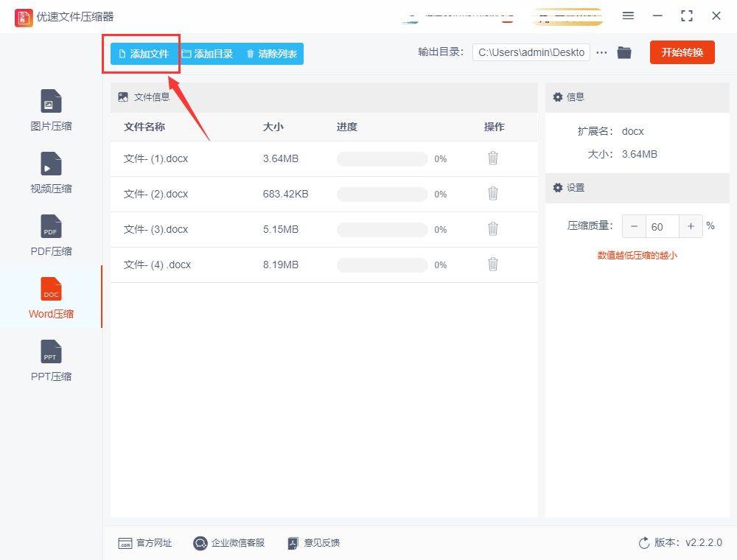The width and height of the screenshot is (737, 560).
Task: Click the 添加文件 add file button
Action: pos(144,54)
